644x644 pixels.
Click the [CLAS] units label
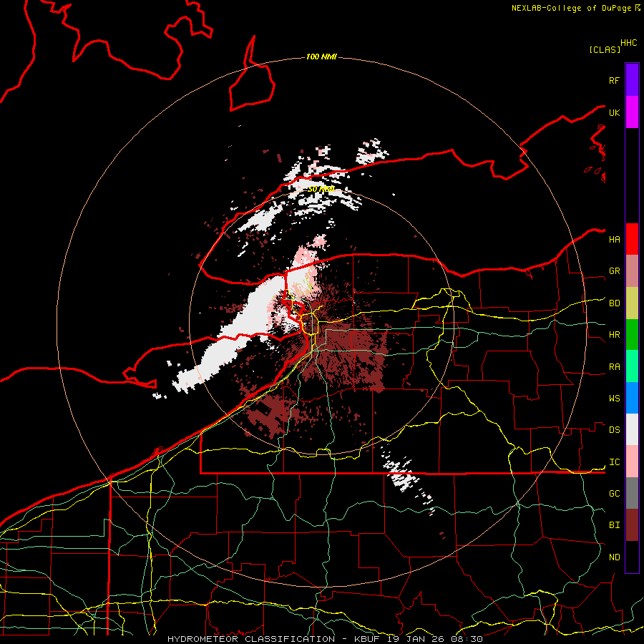[605, 49]
